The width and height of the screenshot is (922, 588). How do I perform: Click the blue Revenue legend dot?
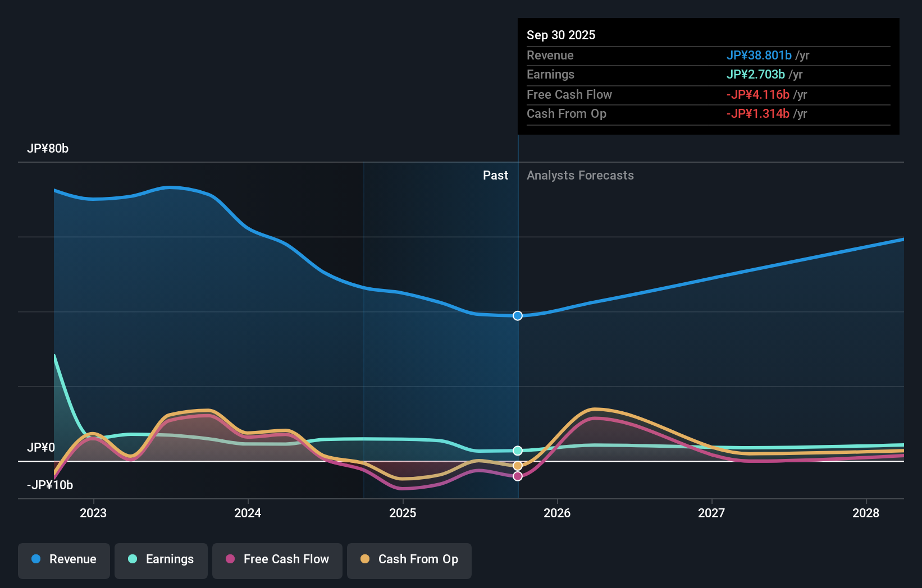tap(36, 559)
